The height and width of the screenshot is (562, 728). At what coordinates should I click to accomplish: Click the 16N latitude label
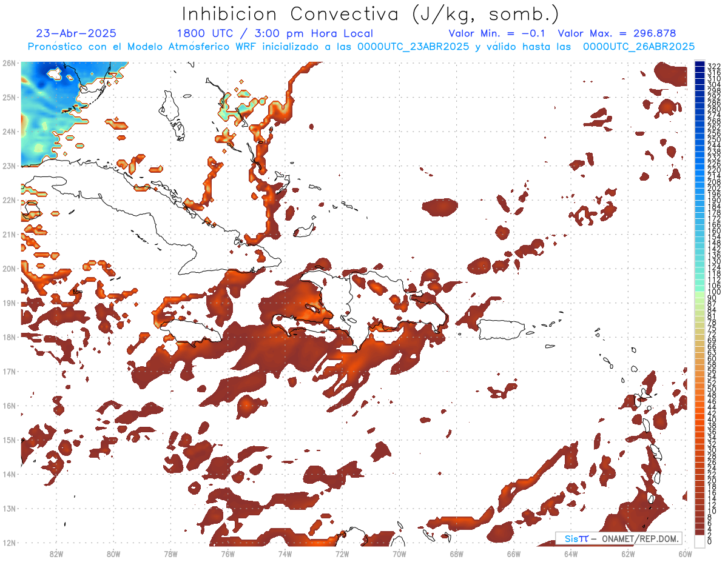[x=8, y=405]
